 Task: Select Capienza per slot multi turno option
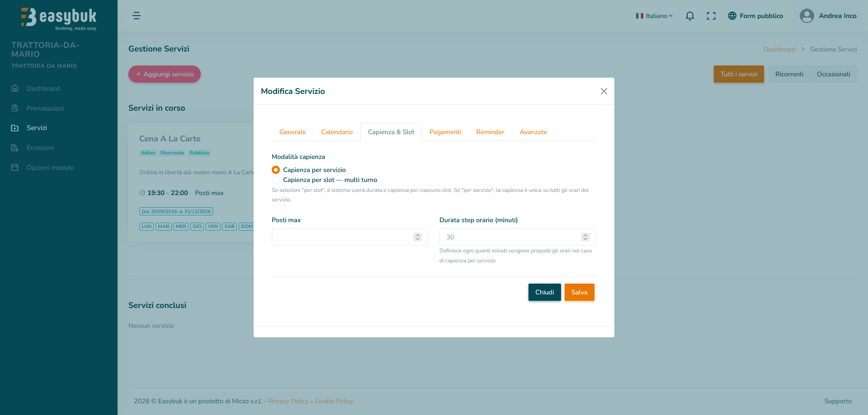pos(276,180)
